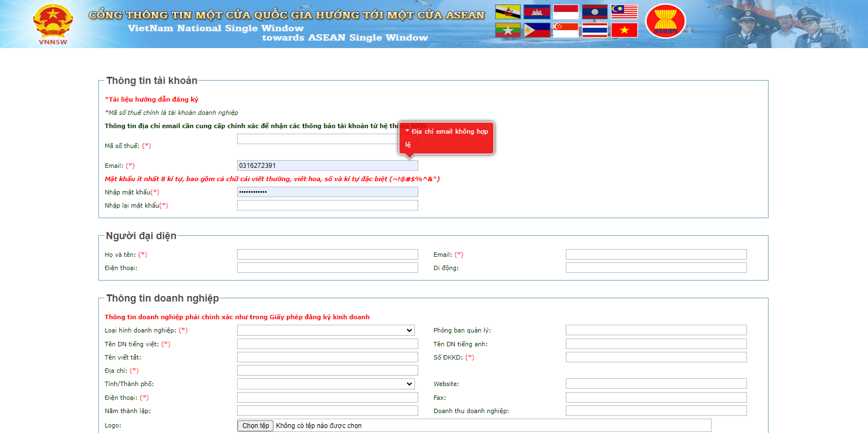This screenshot has width=868, height=433.
Task: Click the Brunei flag icon
Action: pyautogui.click(x=508, y=12)
